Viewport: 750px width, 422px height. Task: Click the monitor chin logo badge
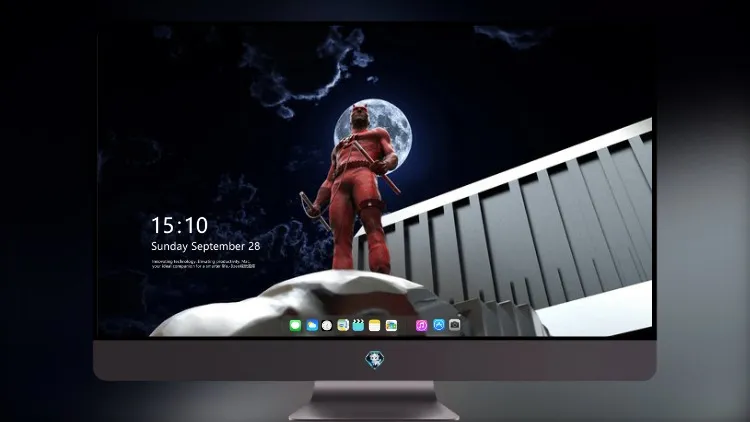coord(375,360)
